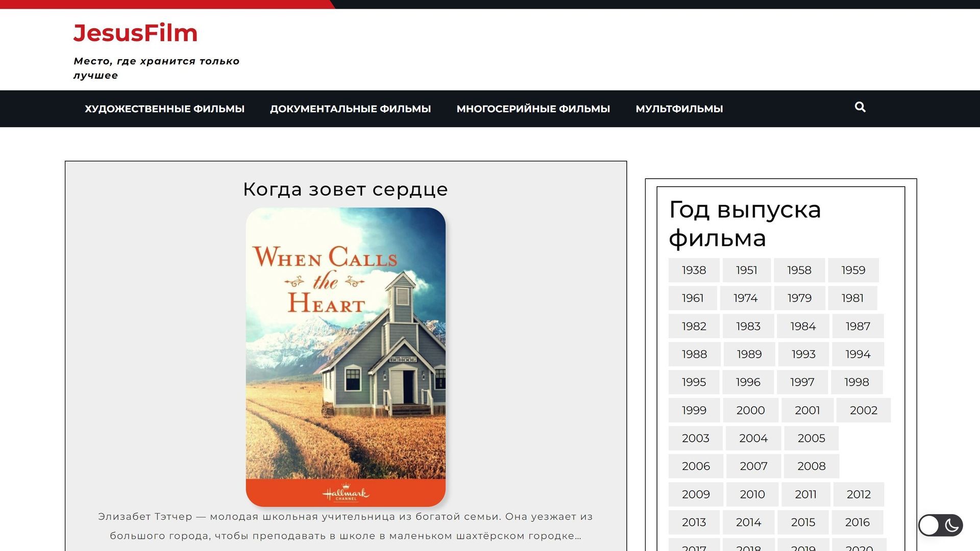Choose the 1989 year tag
980x551 pixels.
(749, 354)
